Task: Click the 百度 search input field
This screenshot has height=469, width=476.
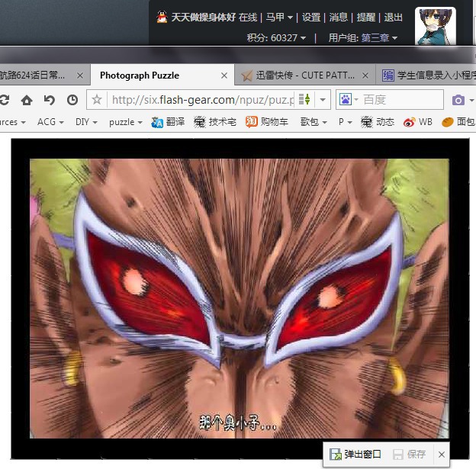Action: pos(400,100)
